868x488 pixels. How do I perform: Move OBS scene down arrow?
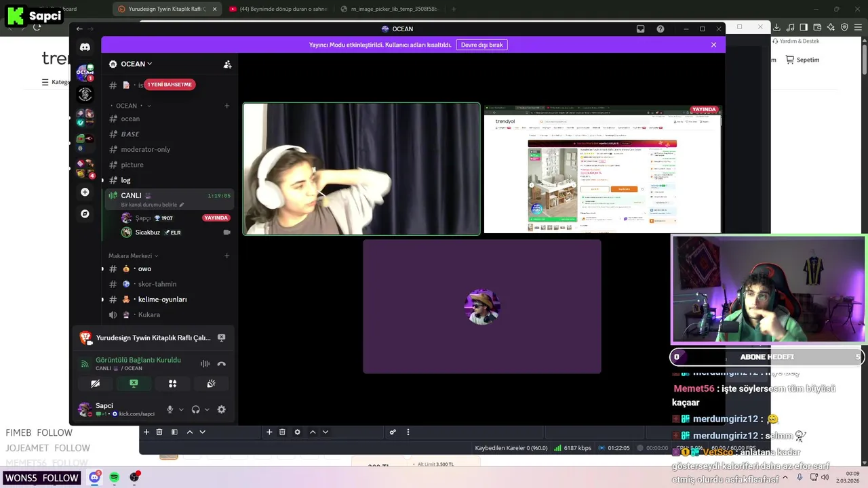tap(202, 432)
